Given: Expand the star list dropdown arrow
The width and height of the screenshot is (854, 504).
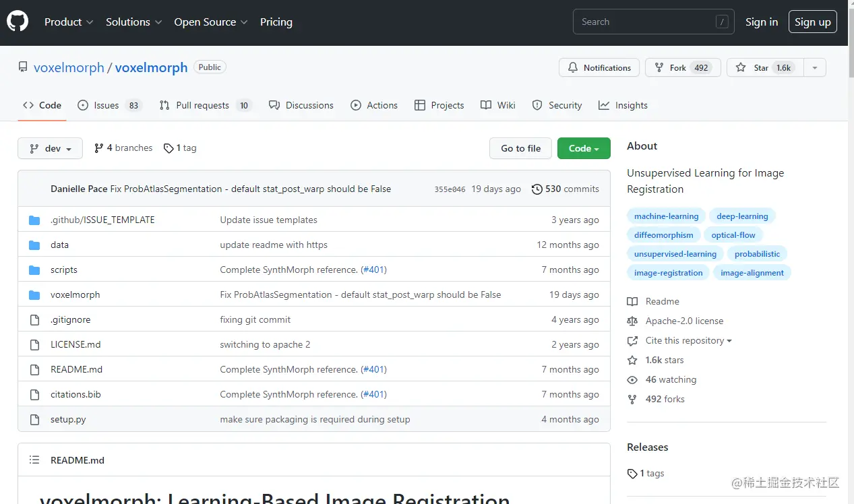Looking at the screenshot, I should coord(815,67).
